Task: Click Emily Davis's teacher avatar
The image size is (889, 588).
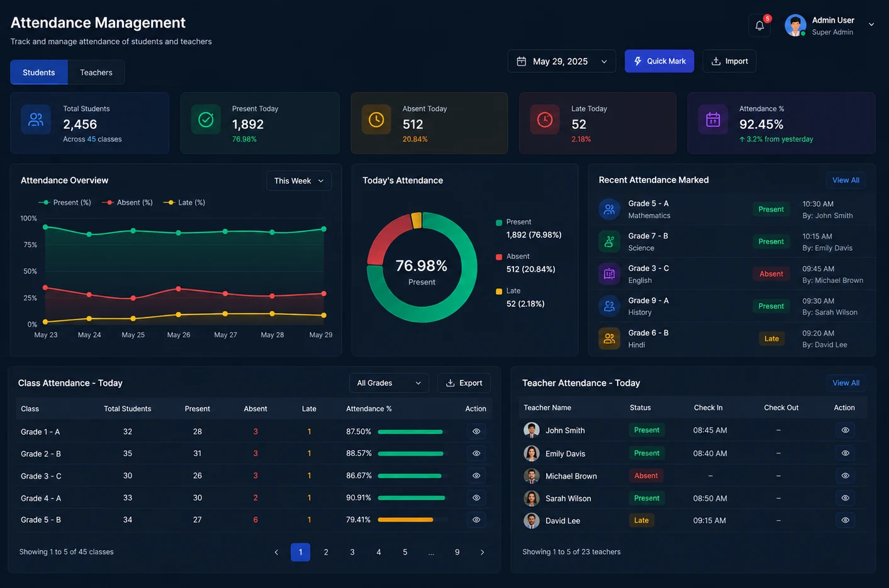Action: click(532, 453)
